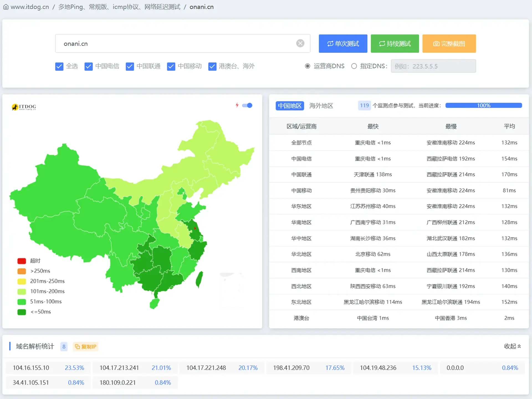Image resolution: width=532 pixels, height=399 pixels.
Task: Start the 持续测试 continuous test
Action: [x=395, y=44]
